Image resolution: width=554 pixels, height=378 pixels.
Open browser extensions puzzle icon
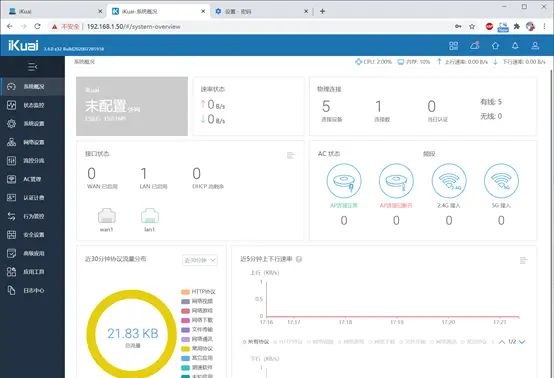[x=517, y=26]
